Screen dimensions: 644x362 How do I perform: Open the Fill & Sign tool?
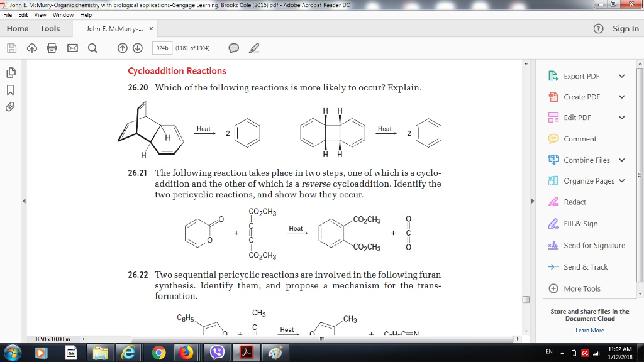pos(580,224)
